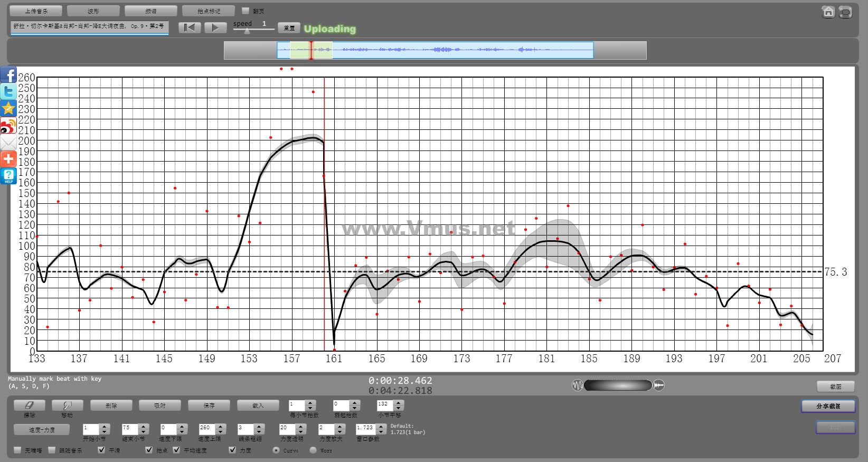Decrease the 结束小节 value with down arrow
Viewport: 868px width, 462px height.
click(144, 432)
